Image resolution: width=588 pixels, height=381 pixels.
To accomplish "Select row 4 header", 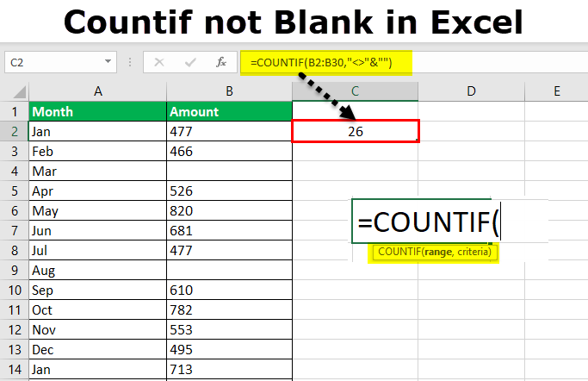I will pyautogui.click(x=15, y=172).
